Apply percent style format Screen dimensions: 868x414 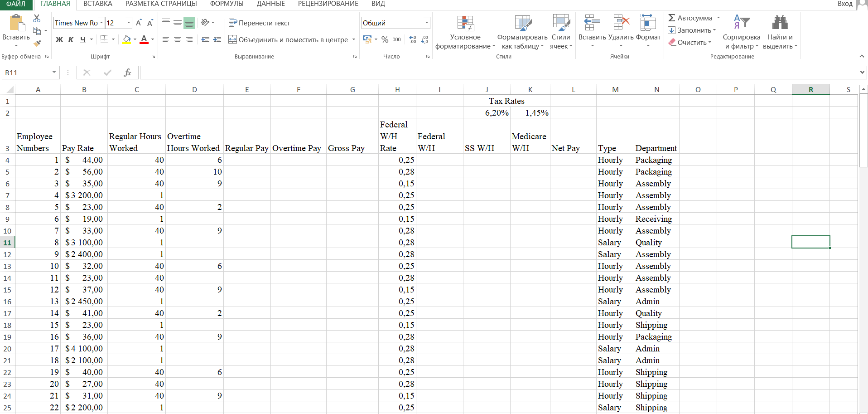[385, 39]
